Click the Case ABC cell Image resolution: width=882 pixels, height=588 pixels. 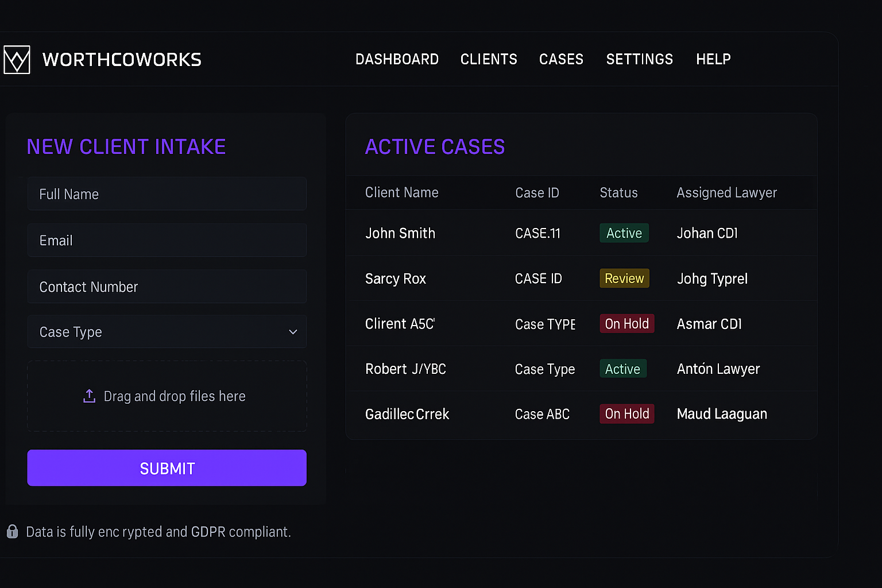542,414
